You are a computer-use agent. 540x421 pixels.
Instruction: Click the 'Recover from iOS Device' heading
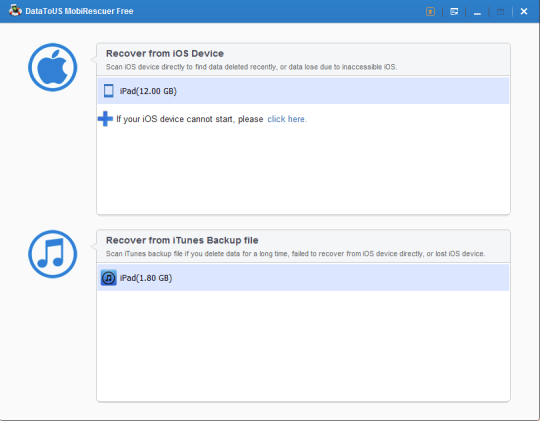point(165,53)
